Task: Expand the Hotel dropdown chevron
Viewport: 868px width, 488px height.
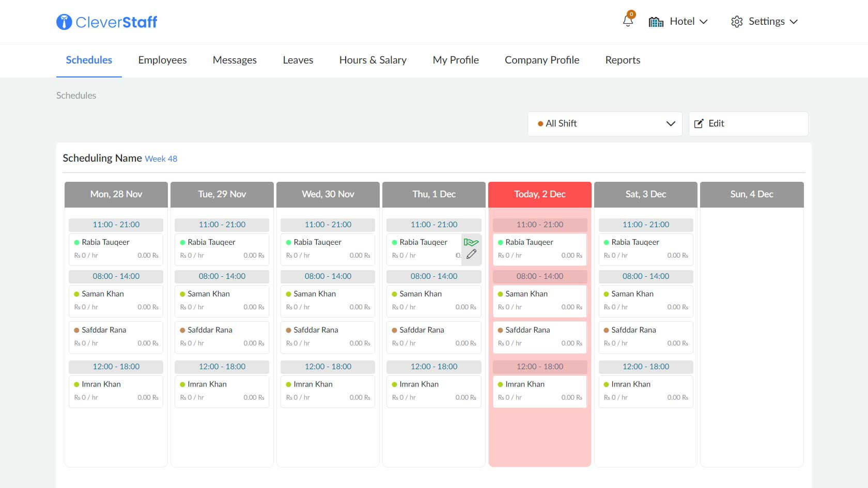Action: click(x=703, y=22)
